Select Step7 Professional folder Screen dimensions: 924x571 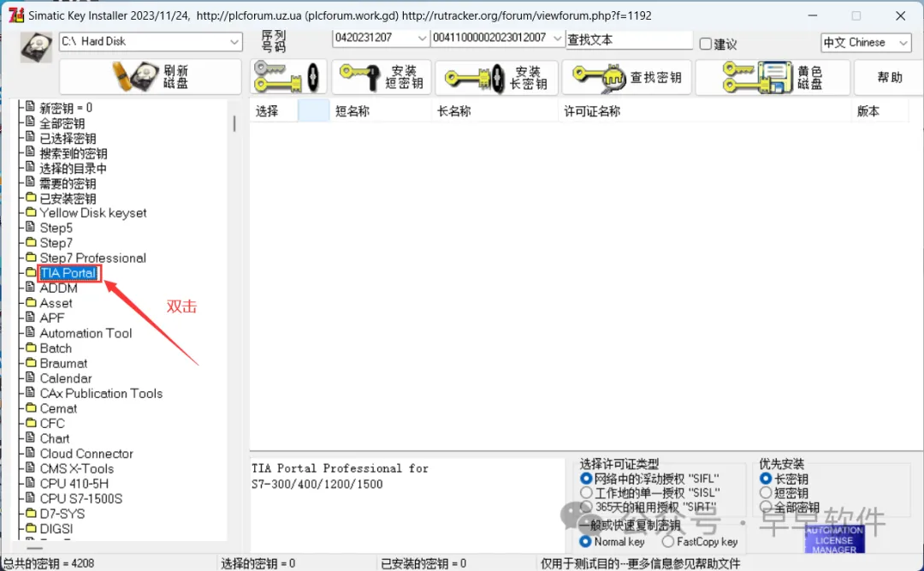pos(92,258)
